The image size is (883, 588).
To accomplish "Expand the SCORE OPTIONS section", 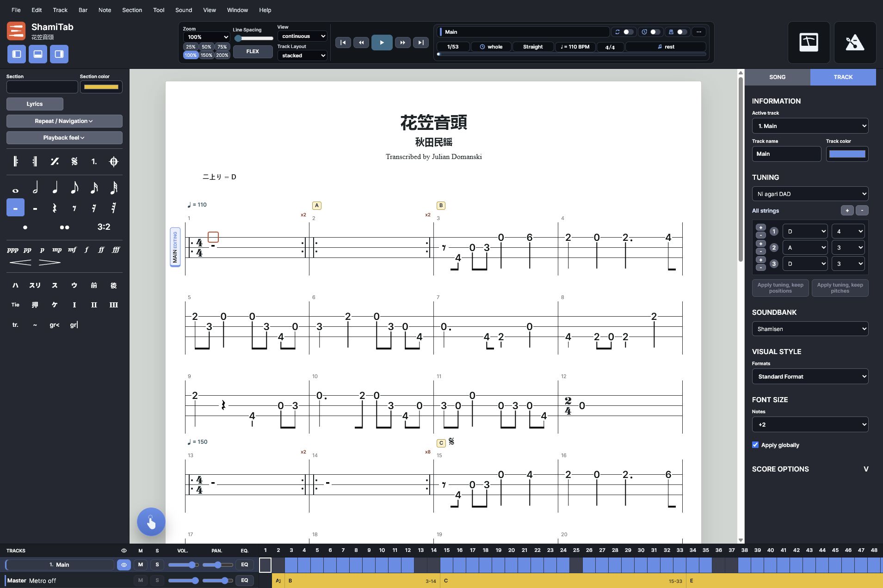I will click(x=810, y=469).
